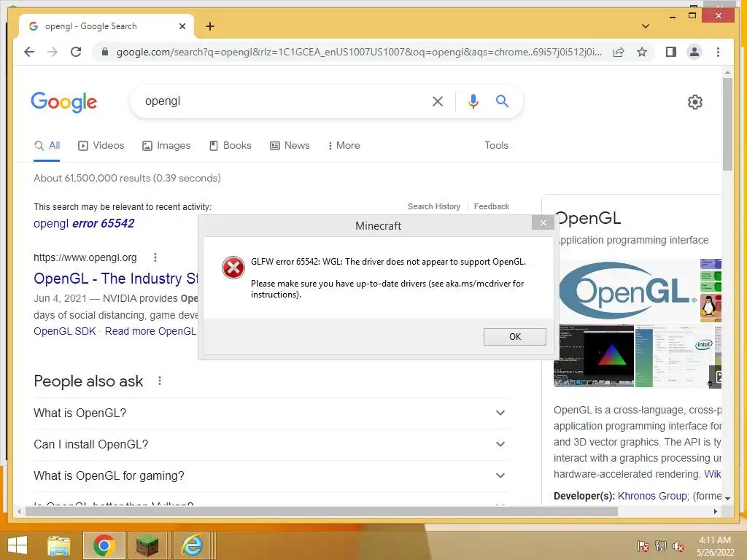Screen dimensions: 747x560
Task: Open the Intel screenshot thumbnail
Action: [x=675, y=356]
